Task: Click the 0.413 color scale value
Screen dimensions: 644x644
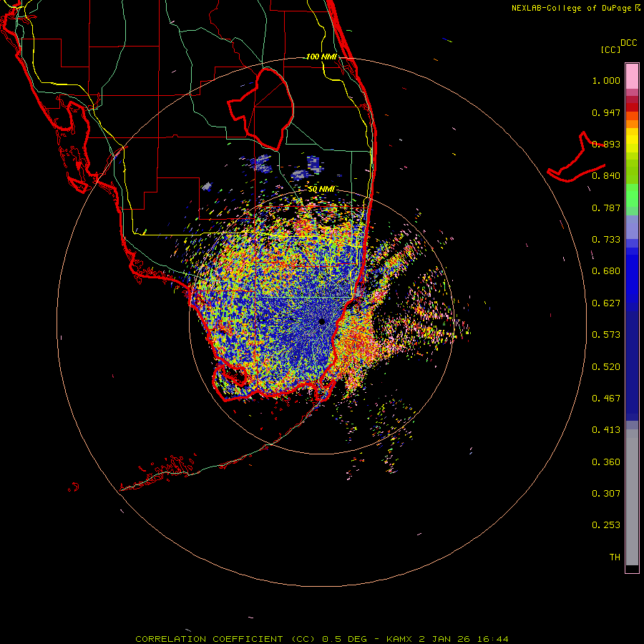Action: coord(606,430)
